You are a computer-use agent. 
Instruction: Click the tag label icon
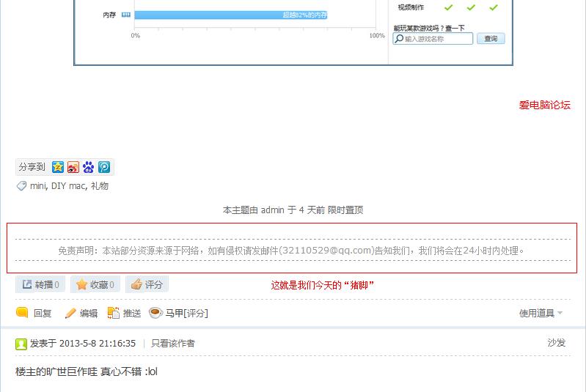tap(21, 185)
